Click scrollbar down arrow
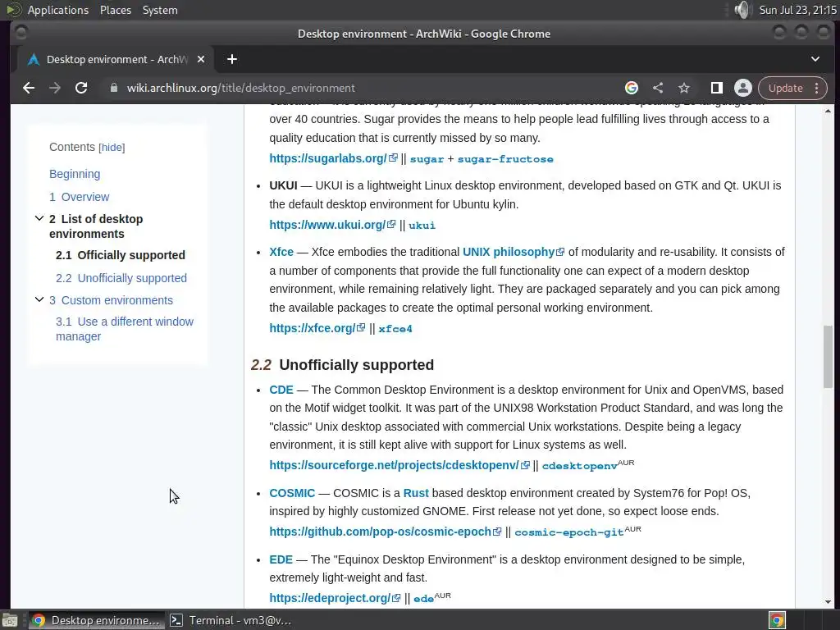Image resolution: width=840 pixels, height=630 pixels. (x=829, y=602)
